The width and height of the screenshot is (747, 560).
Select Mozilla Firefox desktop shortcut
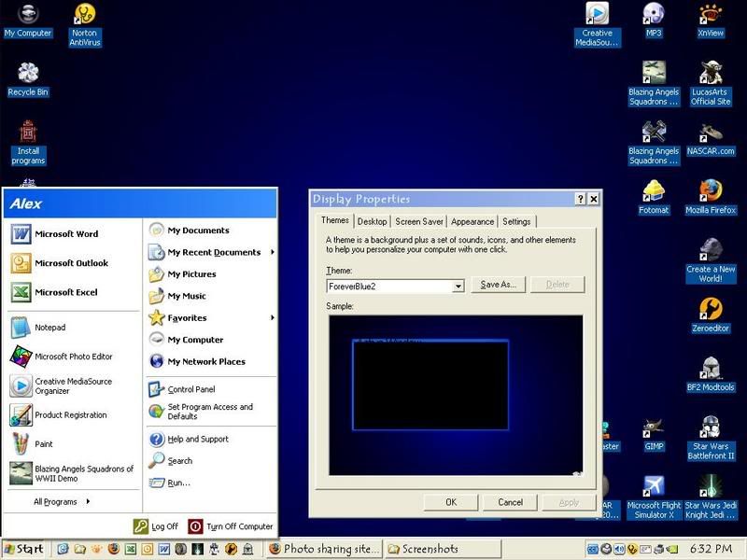[x=711, y=198]
